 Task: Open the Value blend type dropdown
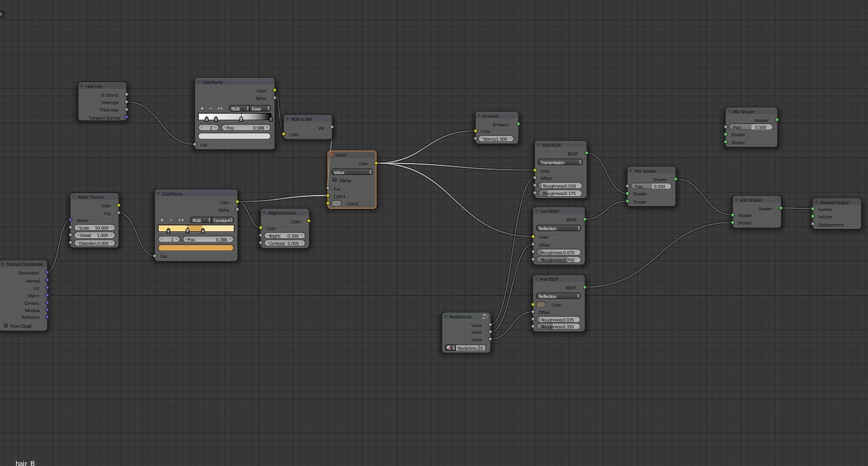click(352, 172)
